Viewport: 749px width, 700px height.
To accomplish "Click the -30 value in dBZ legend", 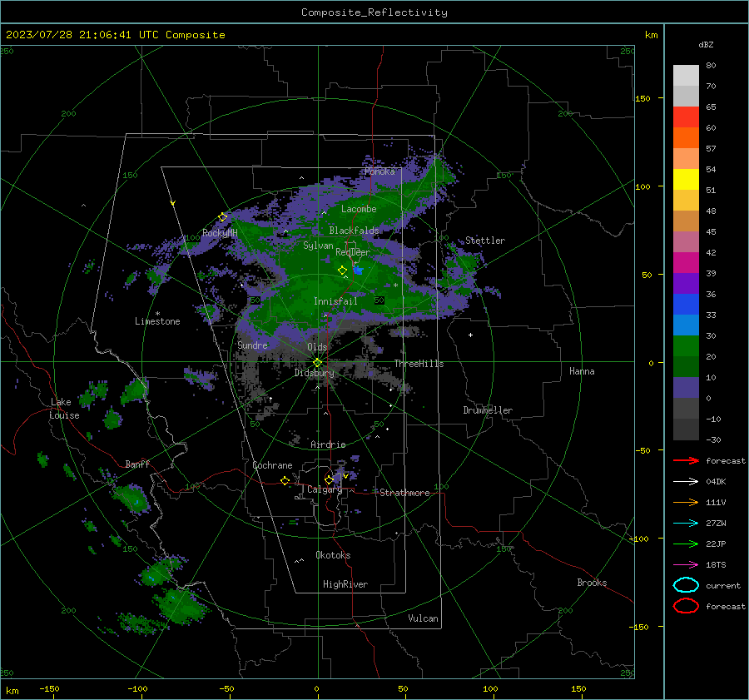I will [713, 439].
